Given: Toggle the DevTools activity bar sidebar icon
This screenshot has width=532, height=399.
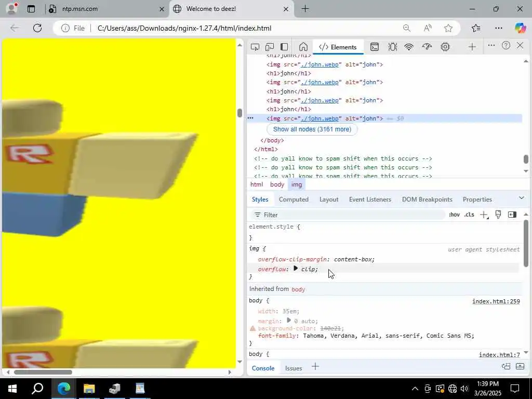Looking at the screenshot, I should click(x=284, y=47).
